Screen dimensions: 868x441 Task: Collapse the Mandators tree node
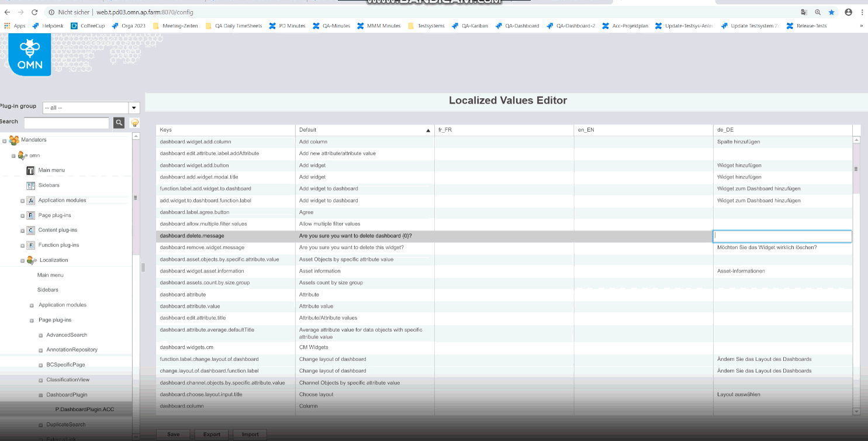pyautogui.click(x=5, y=141)
